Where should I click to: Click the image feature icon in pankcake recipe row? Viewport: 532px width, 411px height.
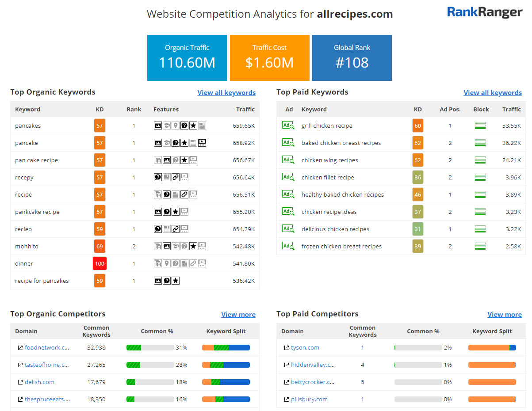pyautogui.click(x=158, y=212)
